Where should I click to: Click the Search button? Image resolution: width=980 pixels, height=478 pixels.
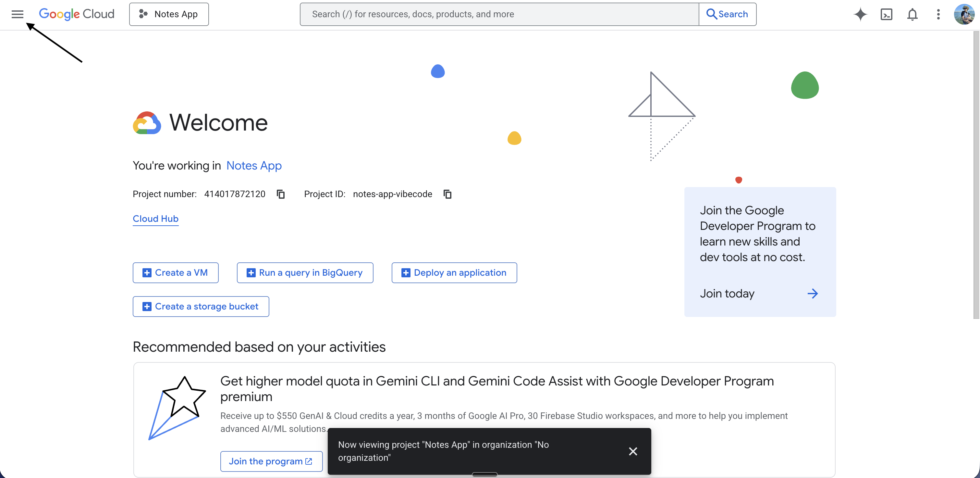click(x=728, y=14)
